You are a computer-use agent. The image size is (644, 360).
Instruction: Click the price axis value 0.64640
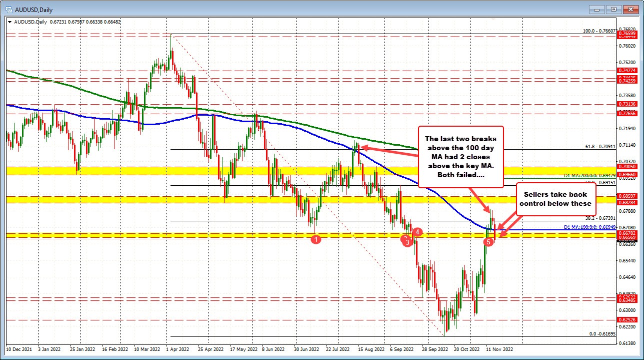pyautogui.click(x=628, y=277)
